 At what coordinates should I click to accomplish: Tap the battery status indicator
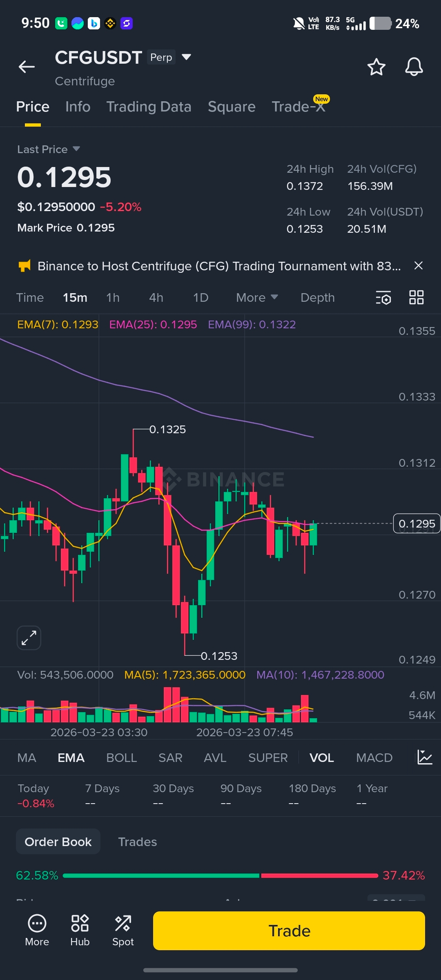pos(381,23)
